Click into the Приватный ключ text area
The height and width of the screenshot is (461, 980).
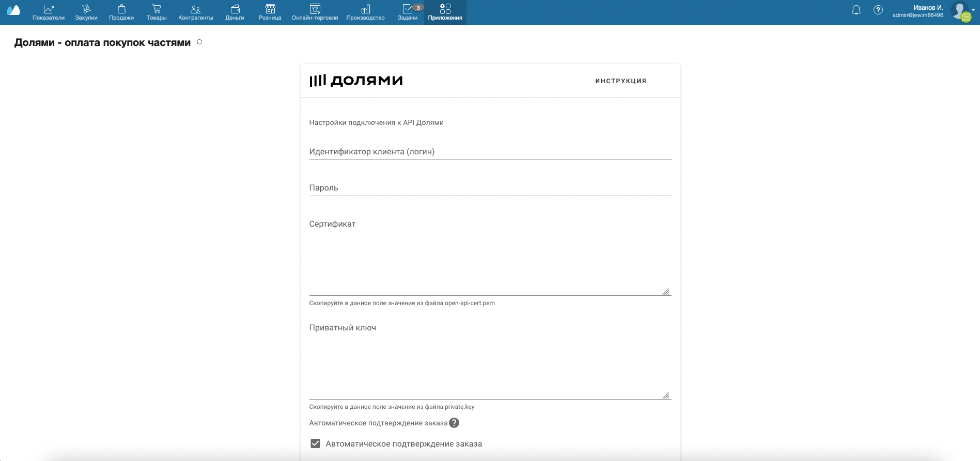click(x=490, y=360)
